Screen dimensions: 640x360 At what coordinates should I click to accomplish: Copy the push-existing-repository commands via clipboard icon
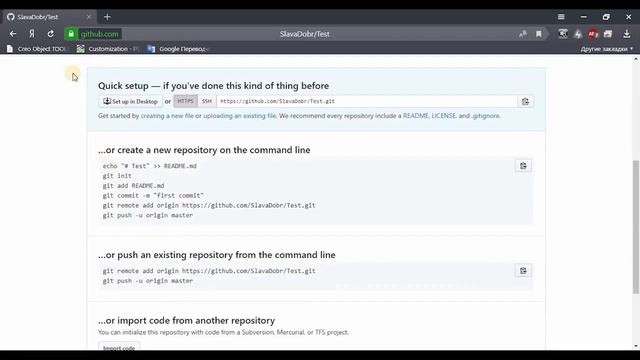523,271
